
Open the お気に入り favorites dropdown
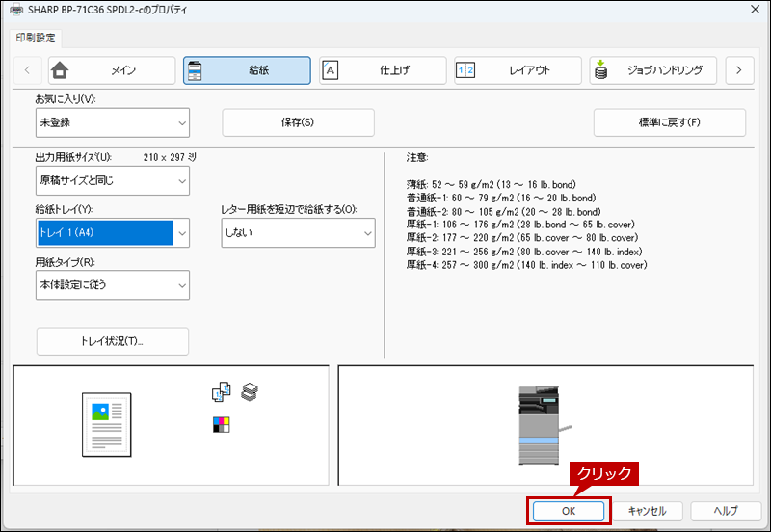[112, 122]
